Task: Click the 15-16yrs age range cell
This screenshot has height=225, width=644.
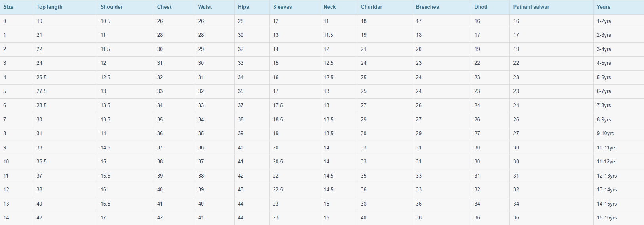Action: pos(607,218)
